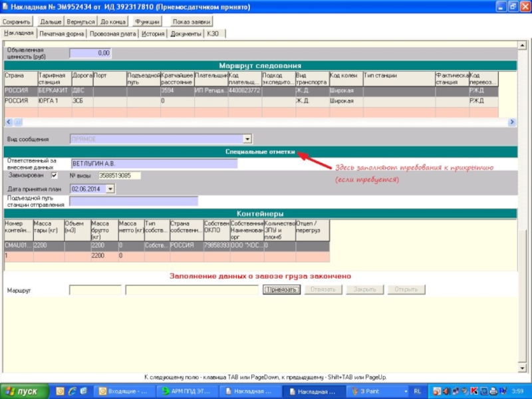Switch to the Печатная форма tab
The image size is (532, 399).
[61, 33]
